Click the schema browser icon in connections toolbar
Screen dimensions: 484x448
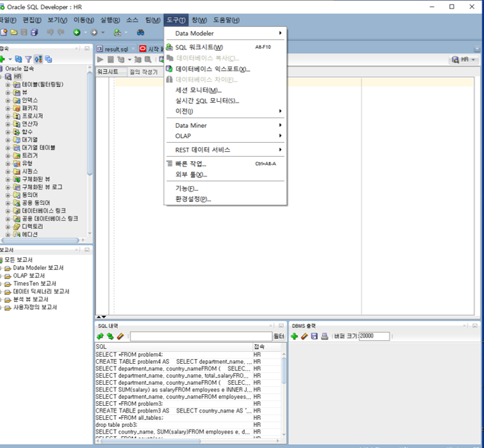pos(49,59)
